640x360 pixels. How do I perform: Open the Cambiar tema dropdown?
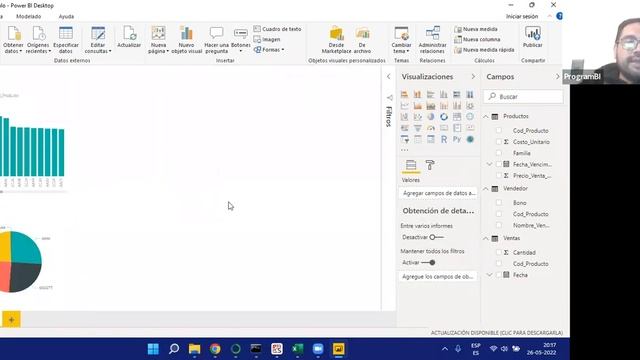point(401,40)
